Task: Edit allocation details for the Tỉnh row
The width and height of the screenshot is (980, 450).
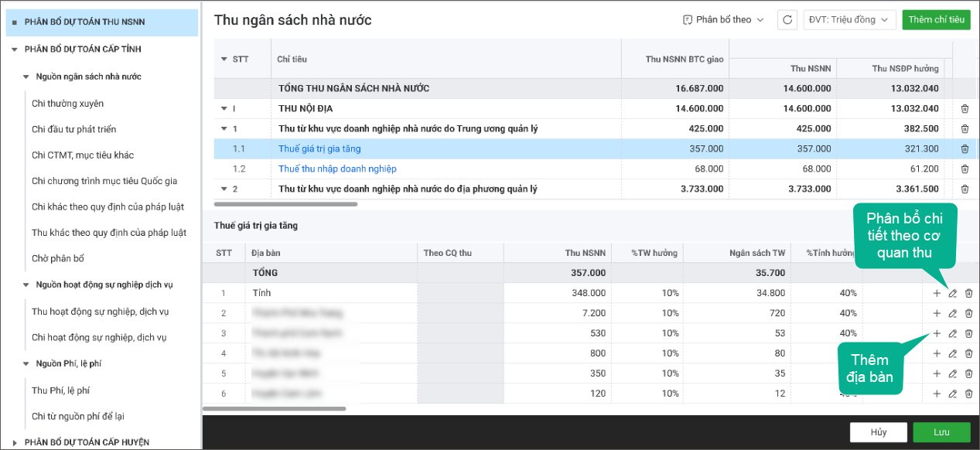Action: coord(953,293)
